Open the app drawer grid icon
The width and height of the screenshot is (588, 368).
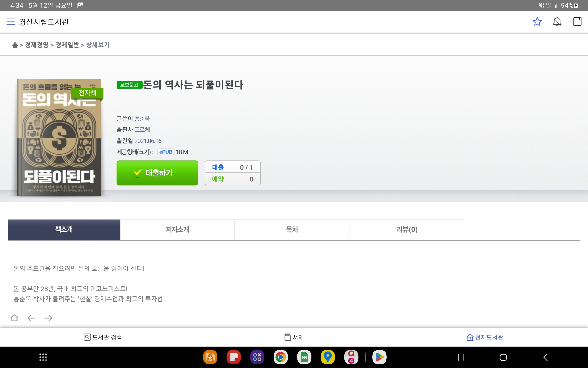click(x=43, y=357)
